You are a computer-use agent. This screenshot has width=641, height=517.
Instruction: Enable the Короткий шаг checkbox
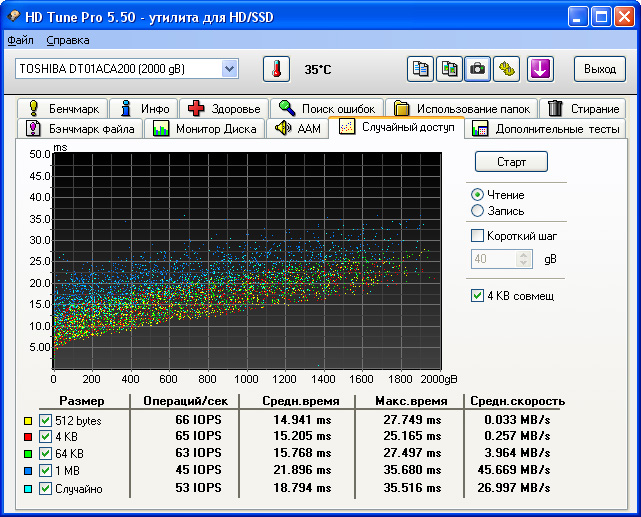tap(477, 236)
